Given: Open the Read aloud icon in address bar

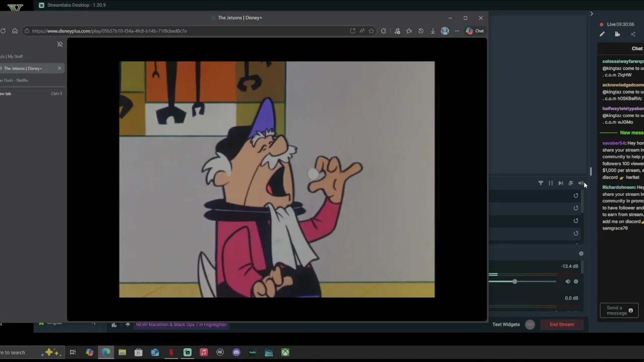Looking at the screenshot, I should click(x=362, y=31).
